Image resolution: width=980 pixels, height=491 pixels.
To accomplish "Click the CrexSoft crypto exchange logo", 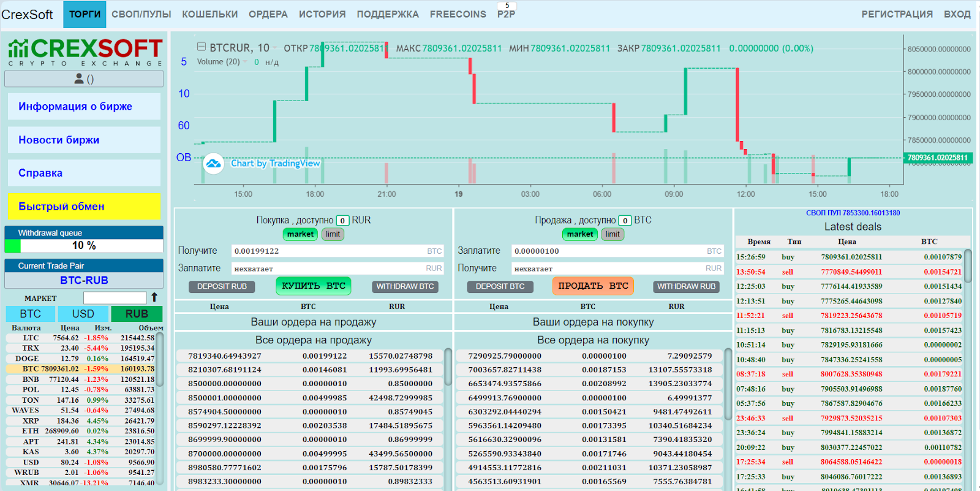I will 85,52.
